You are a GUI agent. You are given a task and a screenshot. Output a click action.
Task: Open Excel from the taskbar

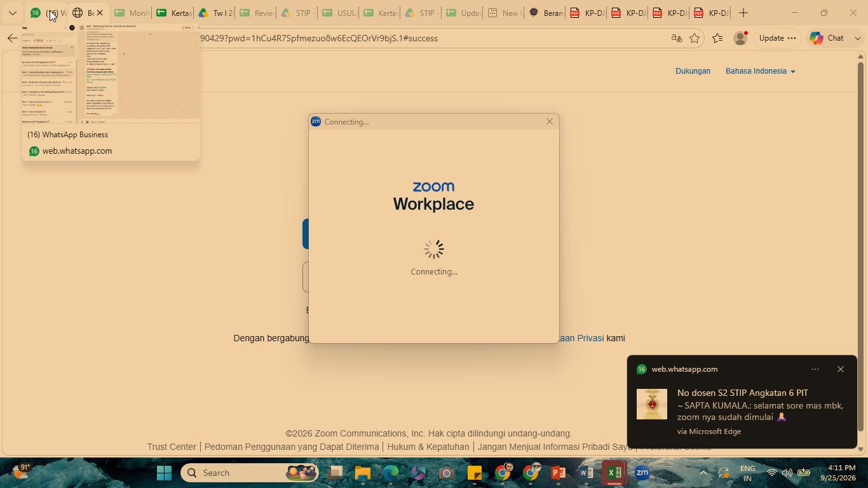tap(614, 473)
